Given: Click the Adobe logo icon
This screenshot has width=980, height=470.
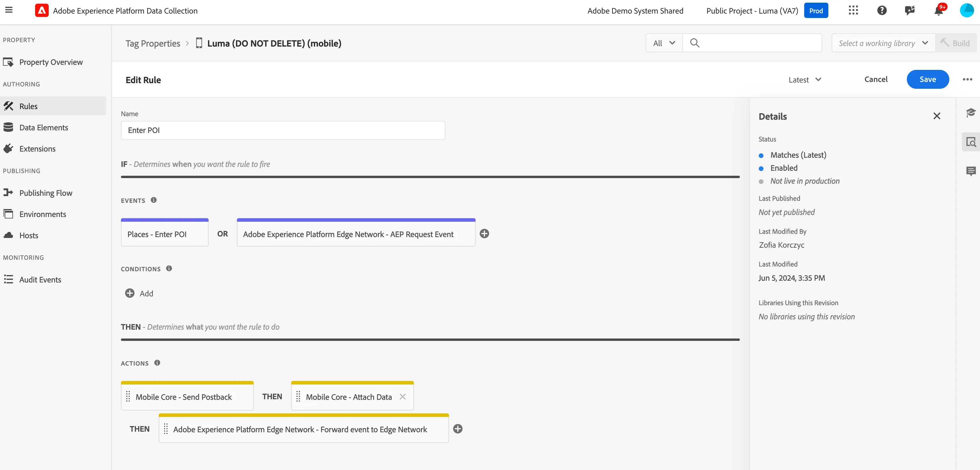Looking at the screenshot, I should (x=42, y=11).
